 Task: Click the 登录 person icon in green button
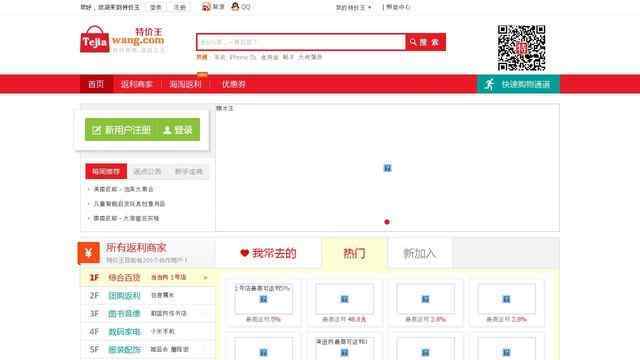[167, 130]
